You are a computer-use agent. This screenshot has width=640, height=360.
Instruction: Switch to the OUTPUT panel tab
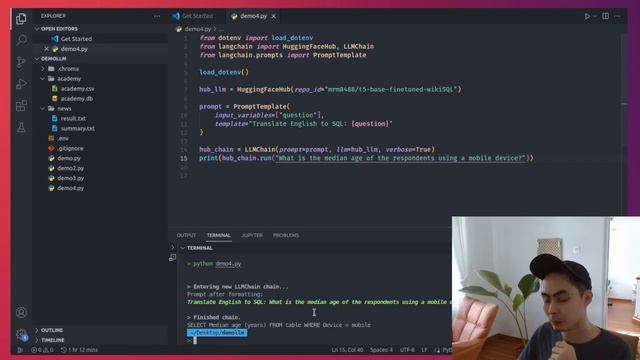point(186,236)
